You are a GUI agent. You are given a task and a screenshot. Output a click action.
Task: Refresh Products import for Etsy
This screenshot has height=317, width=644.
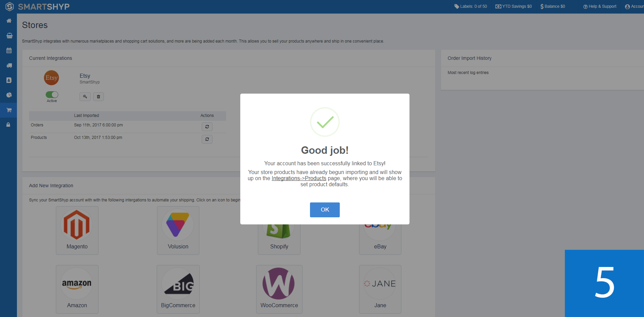[x=207, y=139]
